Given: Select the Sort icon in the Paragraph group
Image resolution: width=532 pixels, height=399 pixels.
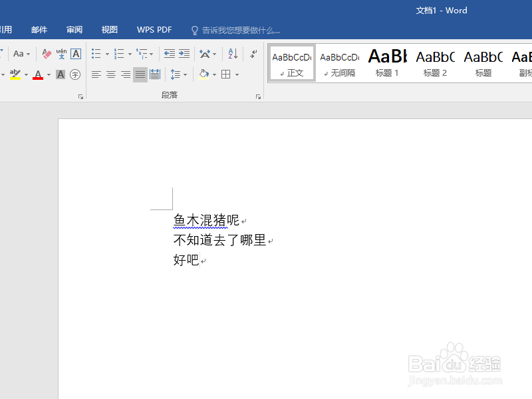Looking at the screenshot, I should [234, 53].
